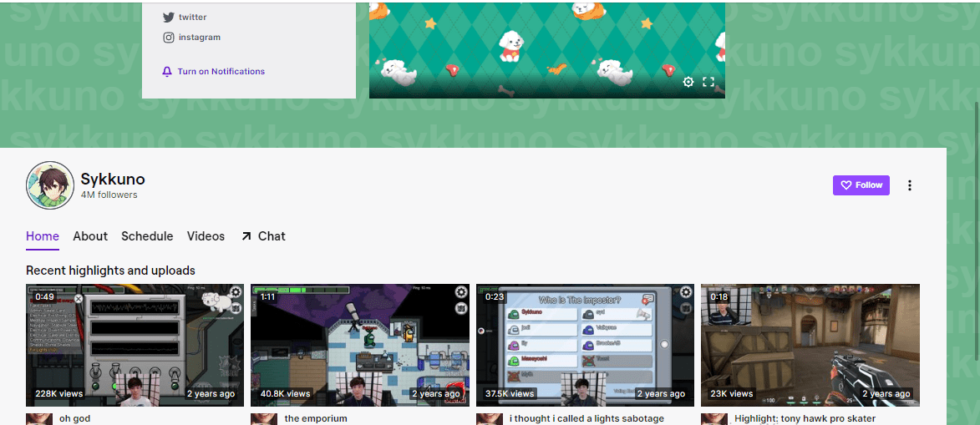Click 'Recent highlights and uploads' heading

point(110,271)
